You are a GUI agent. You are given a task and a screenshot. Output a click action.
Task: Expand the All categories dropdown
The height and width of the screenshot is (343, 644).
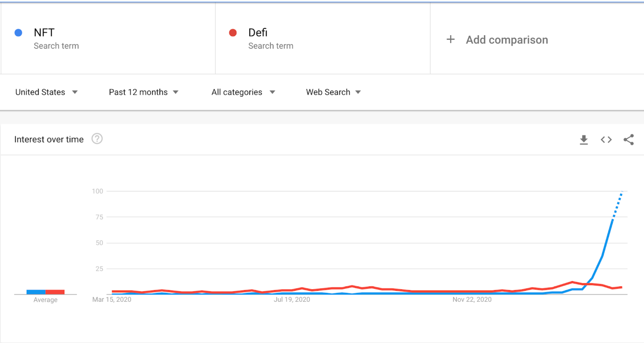(243, 92)
